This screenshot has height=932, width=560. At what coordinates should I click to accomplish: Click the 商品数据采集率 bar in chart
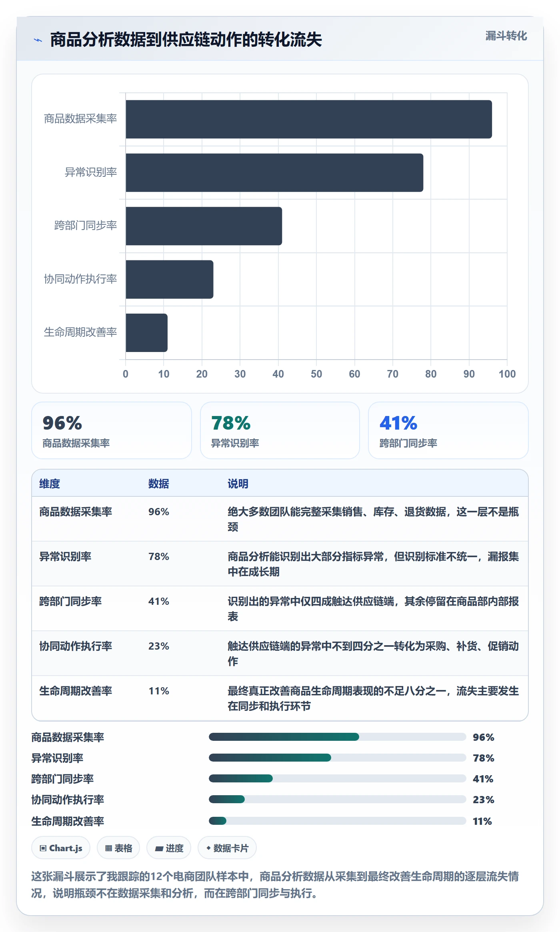coord(309,119)
